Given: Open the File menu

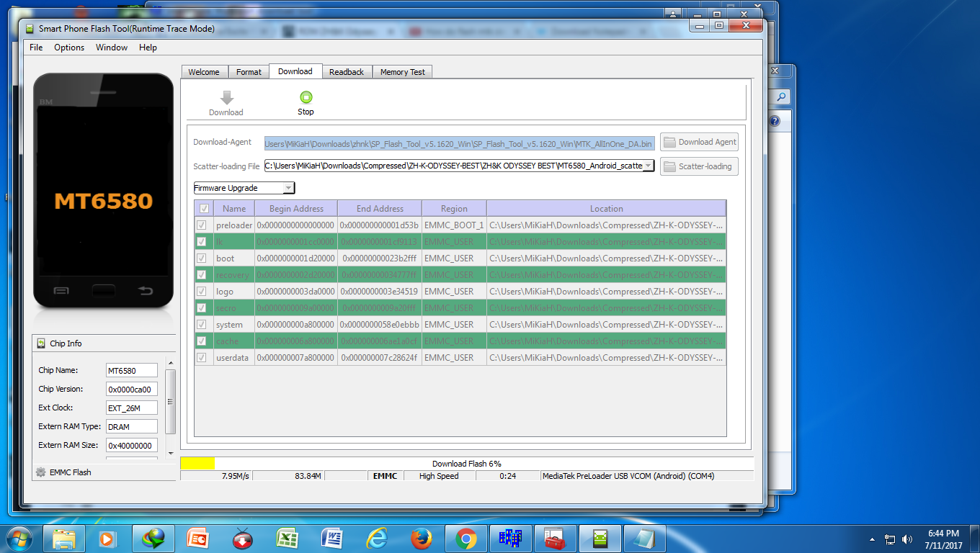Looking at the screenshot, I should [36, 48].
